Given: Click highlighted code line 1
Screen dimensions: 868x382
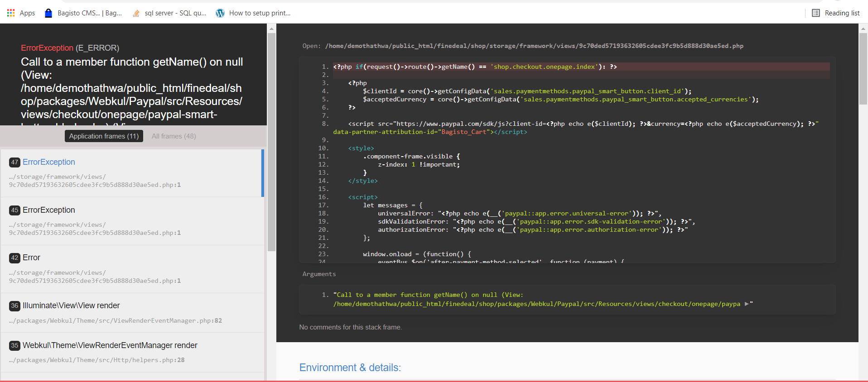Looking at the screenshot, I should [x=581, y=67].
